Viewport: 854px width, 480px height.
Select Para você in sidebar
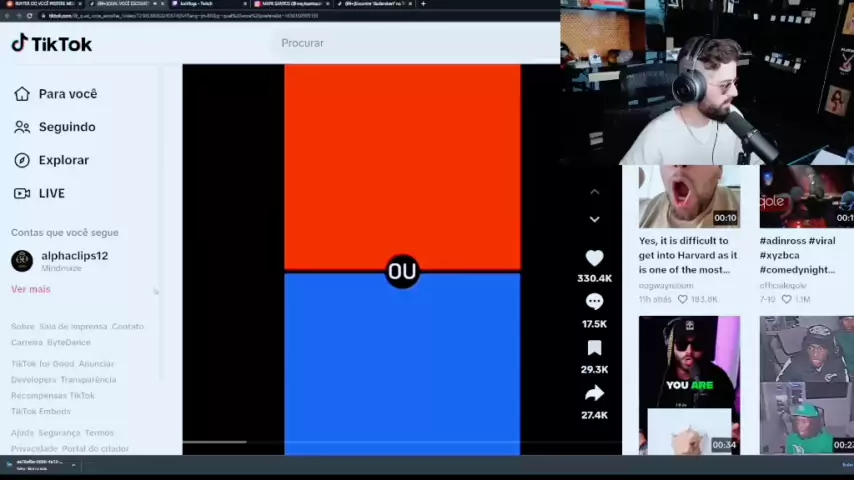pyautogui.click(x=67, y=94)
